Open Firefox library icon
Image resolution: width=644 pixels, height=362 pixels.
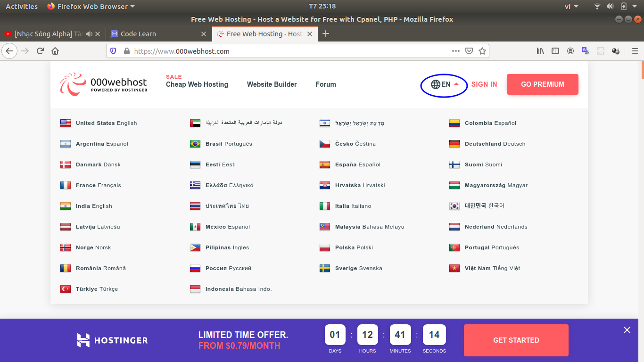click(540, 51)
